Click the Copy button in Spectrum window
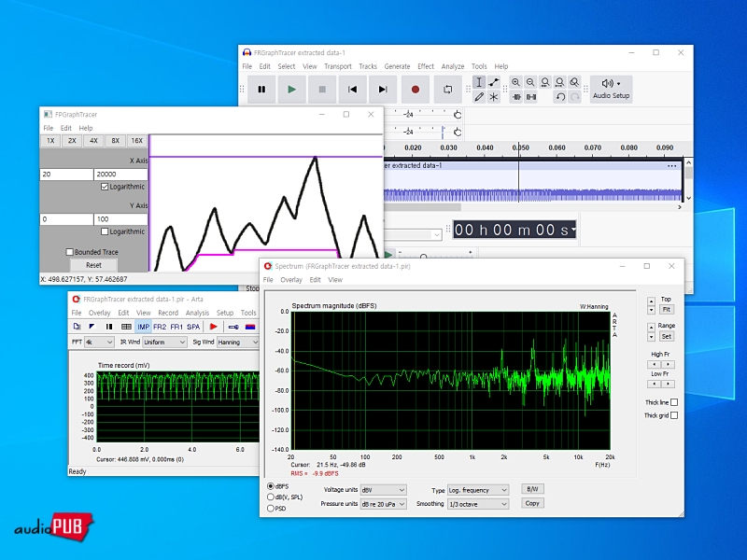This screenshot has width=747, height=560. point(532,503)
